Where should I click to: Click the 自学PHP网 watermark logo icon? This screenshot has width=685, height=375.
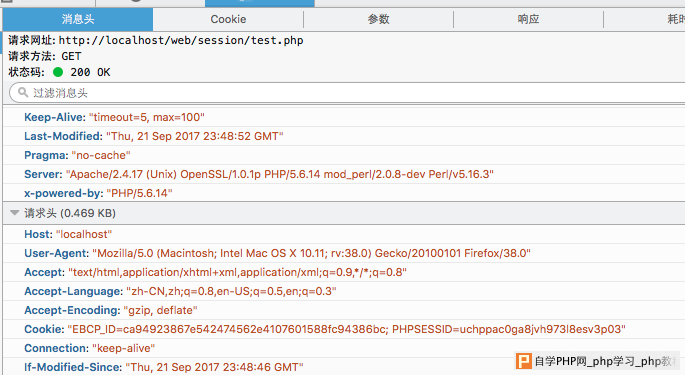(524, 361)
